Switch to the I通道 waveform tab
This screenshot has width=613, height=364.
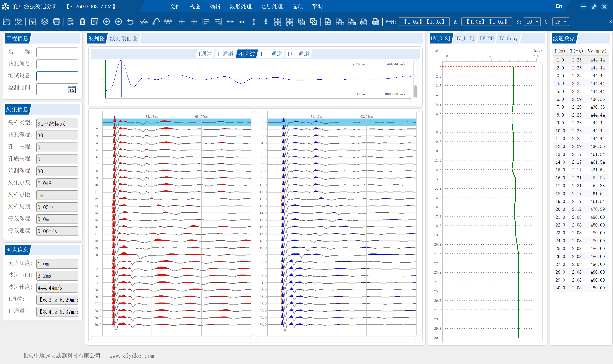click(x=205, y=54)
